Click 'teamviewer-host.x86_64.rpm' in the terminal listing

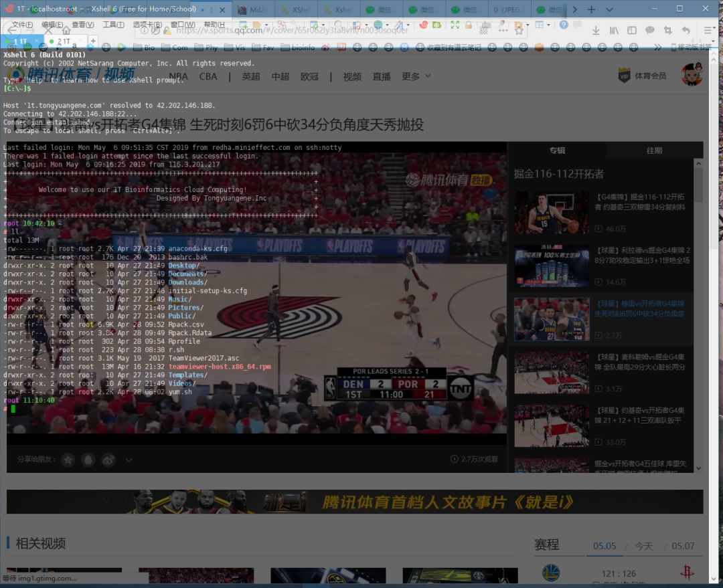click(x=220, y=367)
